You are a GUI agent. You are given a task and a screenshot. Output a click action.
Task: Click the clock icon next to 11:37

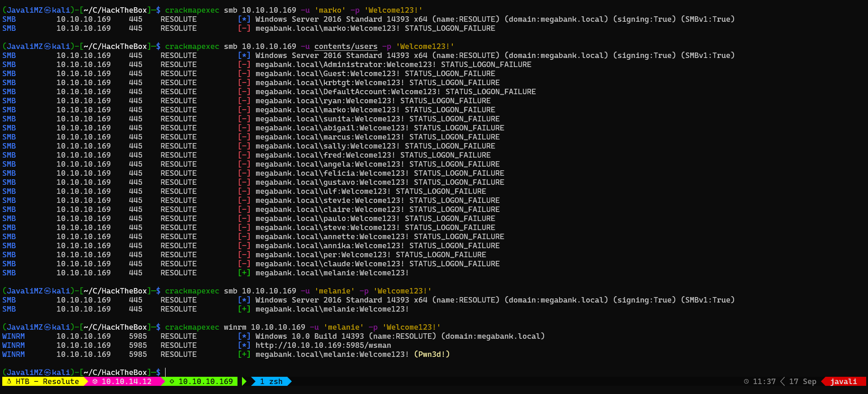(746, 381)
